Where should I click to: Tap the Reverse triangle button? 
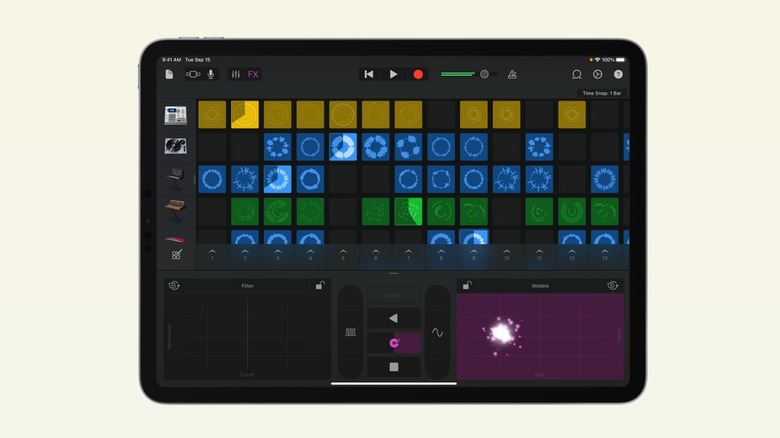point(393,318)
